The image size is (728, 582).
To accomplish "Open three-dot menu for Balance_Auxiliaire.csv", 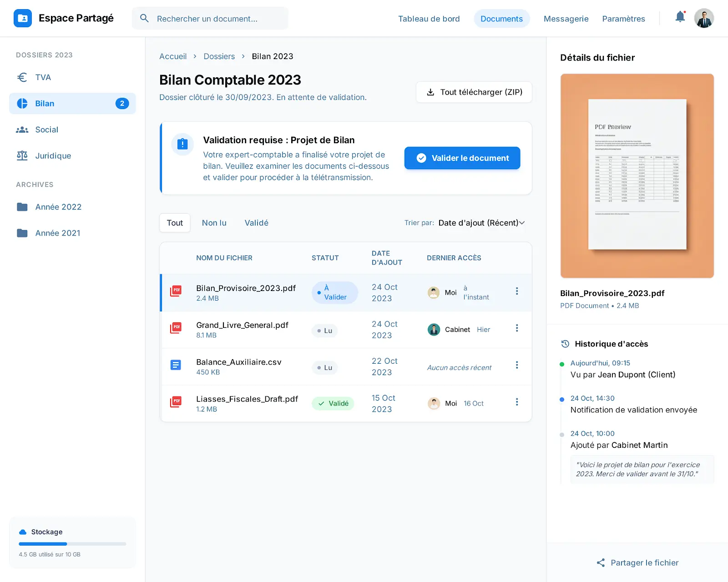I will [516, 365].
